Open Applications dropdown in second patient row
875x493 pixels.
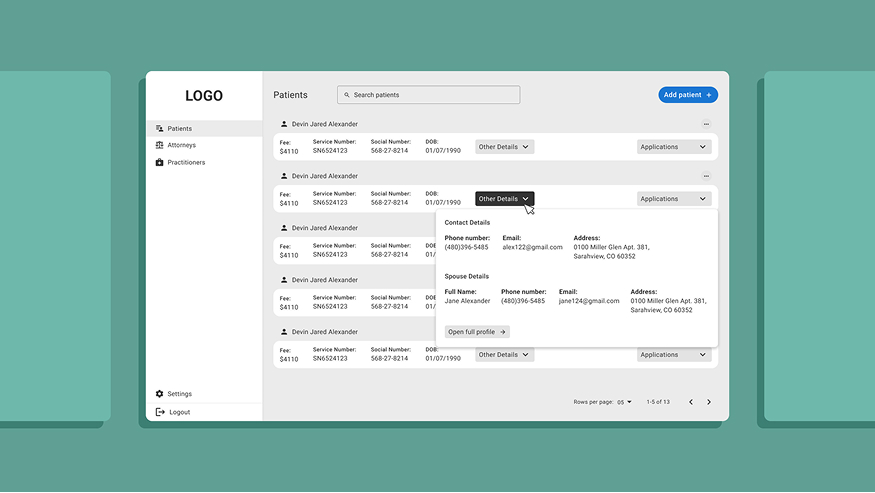[x=674, y=199]
